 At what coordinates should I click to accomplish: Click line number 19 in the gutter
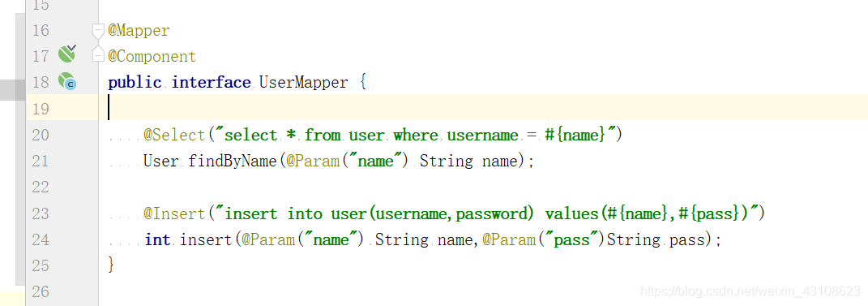[x=41, y=109]
